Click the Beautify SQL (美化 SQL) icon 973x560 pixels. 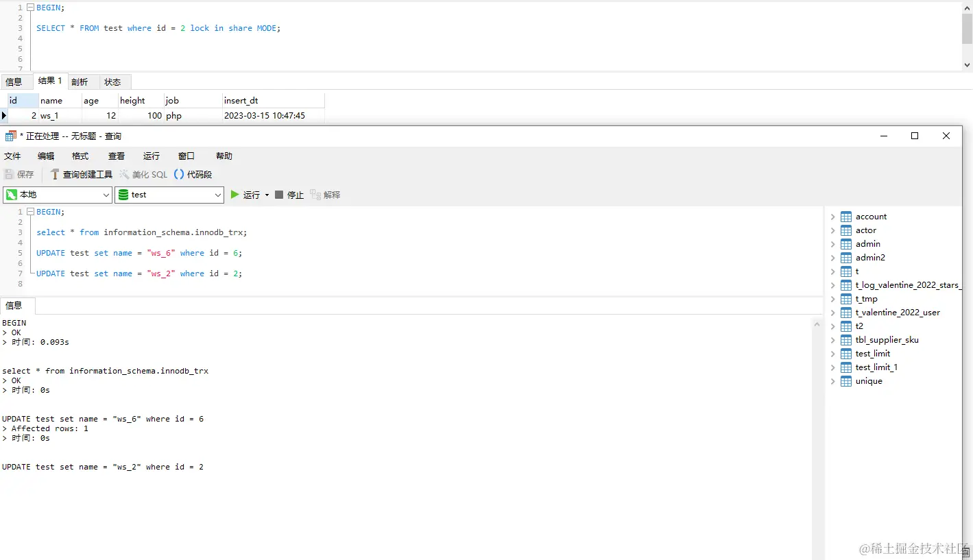click(x=124, y=175)
